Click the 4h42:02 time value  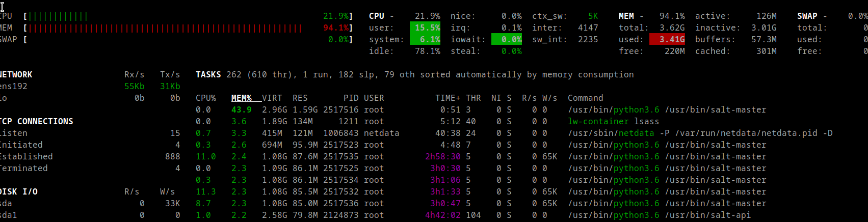[443, 215]
